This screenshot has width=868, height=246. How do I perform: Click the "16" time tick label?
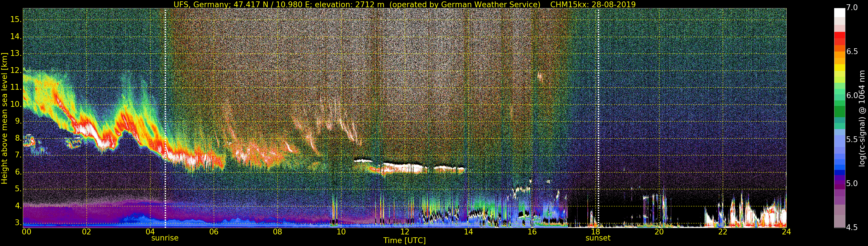[532, 232]
